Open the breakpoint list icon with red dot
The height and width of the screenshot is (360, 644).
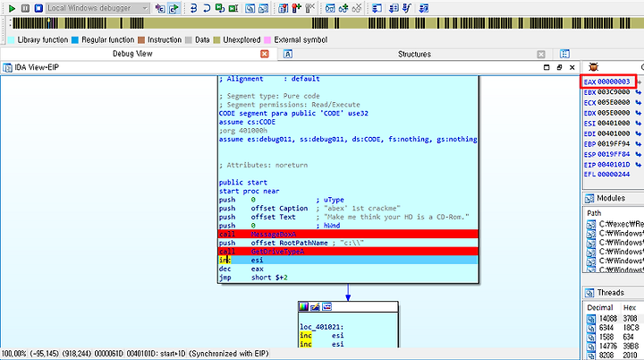click(x=283, y=8)
